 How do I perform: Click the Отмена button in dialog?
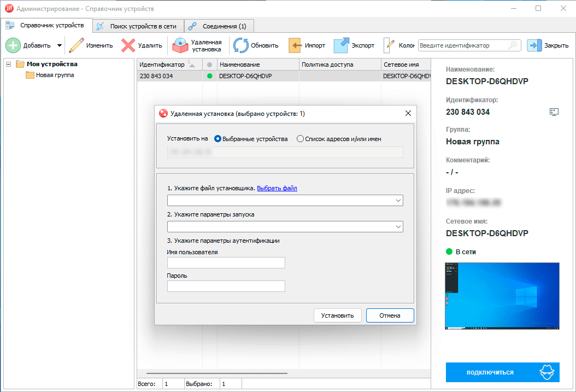click(390, 315)
